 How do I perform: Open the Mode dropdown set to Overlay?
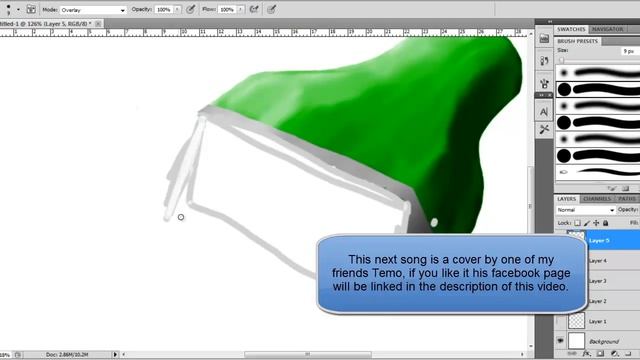93,9
